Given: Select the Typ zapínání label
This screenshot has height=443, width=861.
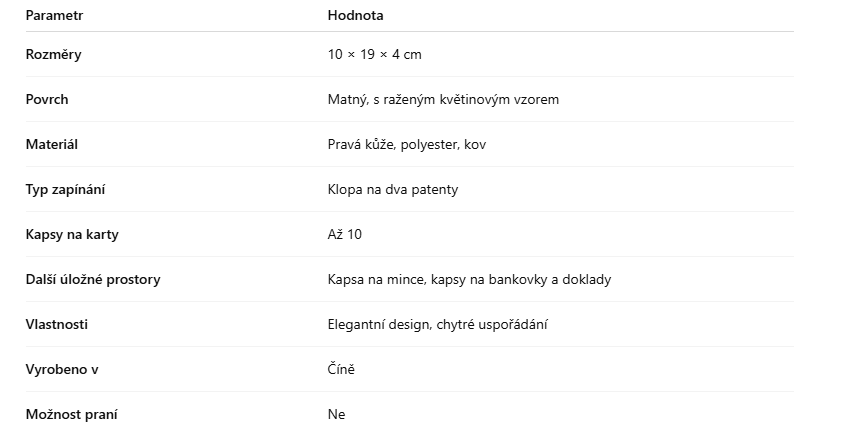Looking at the screenshot, I should (x=65, y=189).
